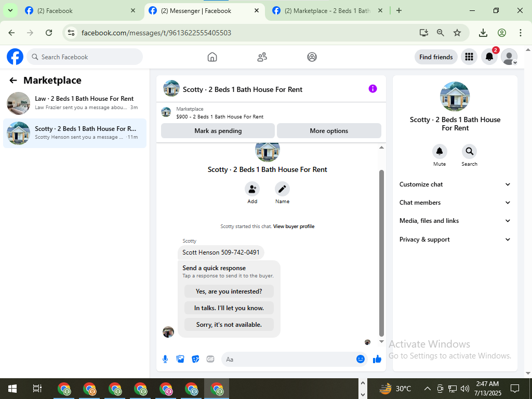The width and height of the screenshot is (532, 399).
Task: Open the account profile avatar menu
Action: tap(509, 57)
